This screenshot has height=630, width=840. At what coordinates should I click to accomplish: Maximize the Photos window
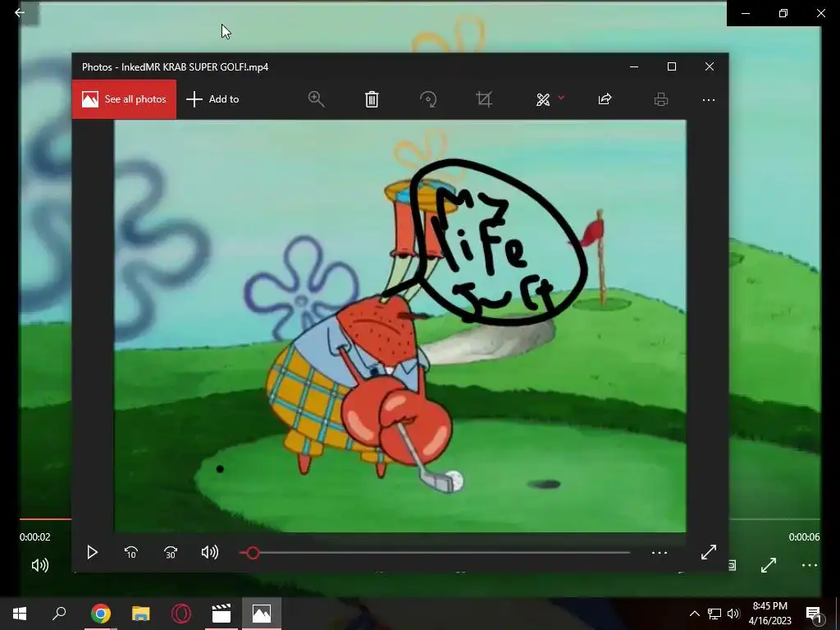[672, 66]
